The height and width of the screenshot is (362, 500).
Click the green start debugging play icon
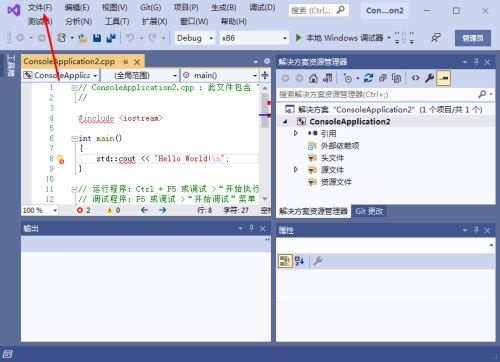(299, 38)
